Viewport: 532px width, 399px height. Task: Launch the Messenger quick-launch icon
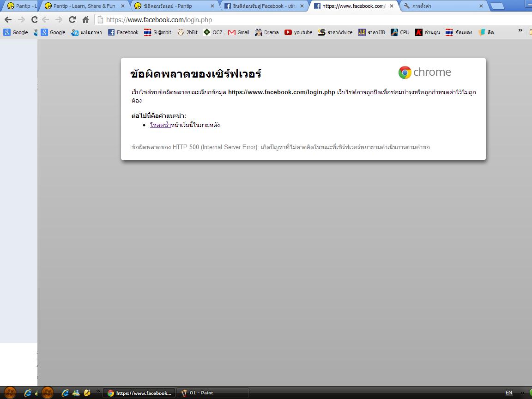(76, 393)
